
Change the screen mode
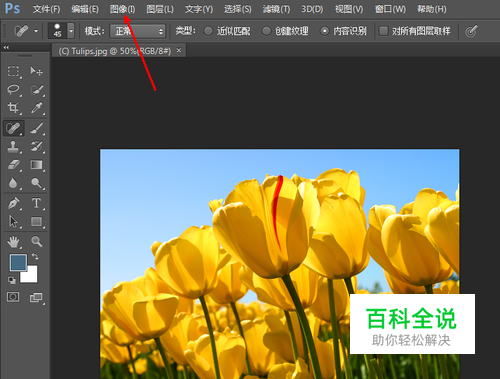point(36,298)
